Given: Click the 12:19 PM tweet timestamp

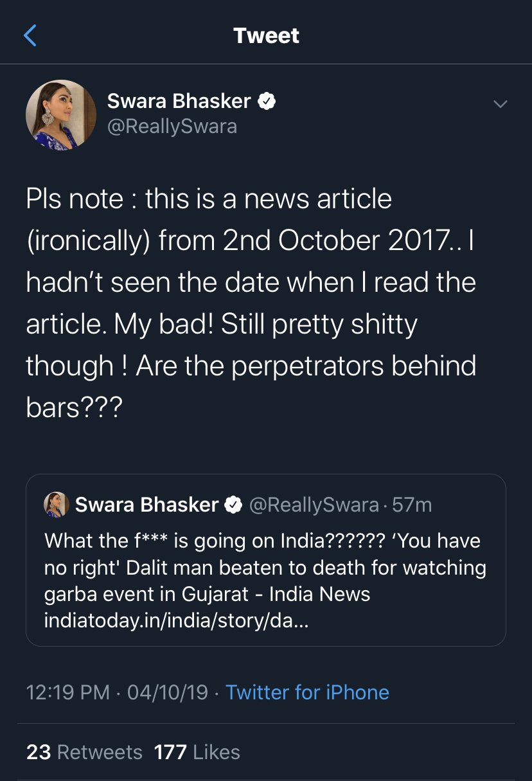Looking at the screenshot, I should click(x=67, y=692).
